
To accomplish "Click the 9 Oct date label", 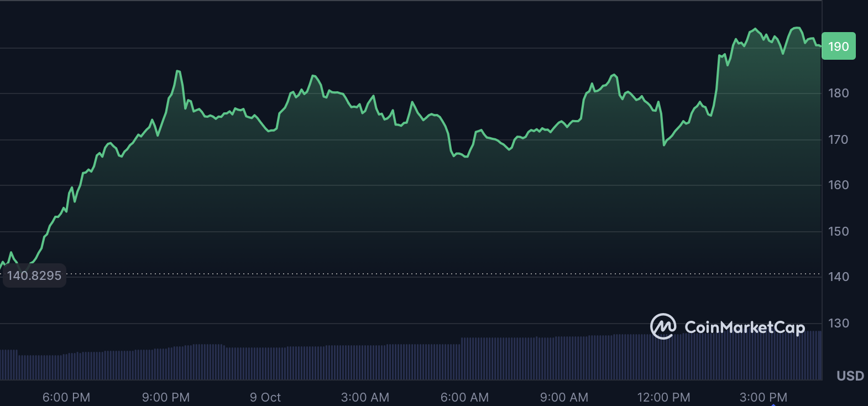I will (x=265, y=397).
